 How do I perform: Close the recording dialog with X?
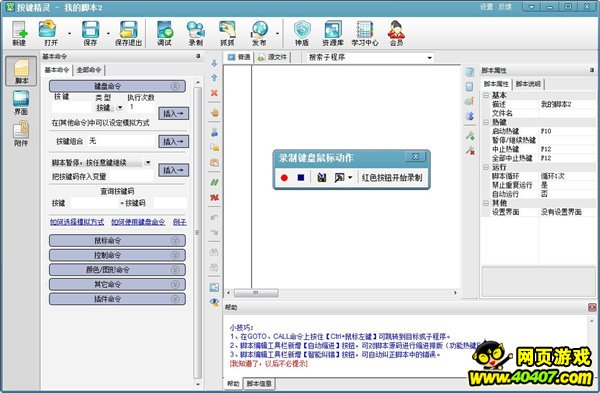pyautogui.click(x=415, y=157)
